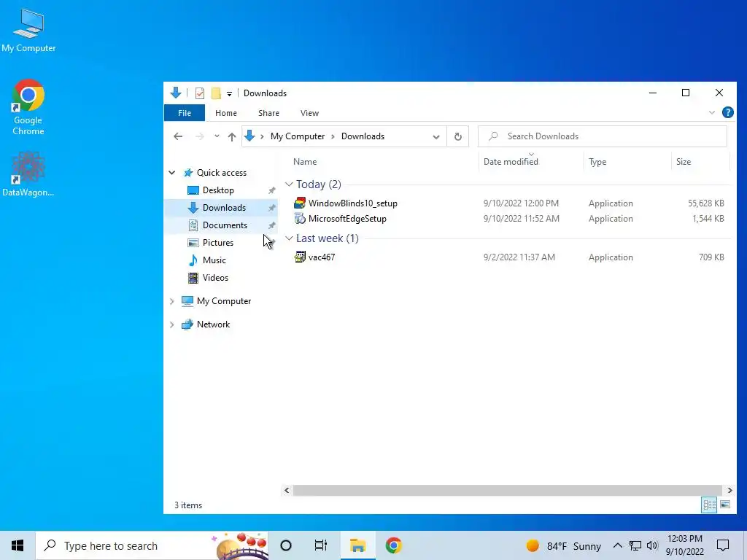Select Downloads in the navigation pane
This screenshot has height=560, width=747.
pyautogui.click(x=224, y=208)
